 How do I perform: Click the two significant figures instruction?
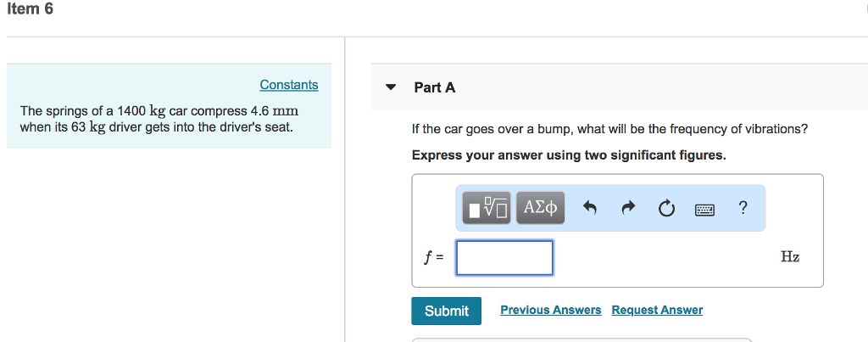point(569,155)
